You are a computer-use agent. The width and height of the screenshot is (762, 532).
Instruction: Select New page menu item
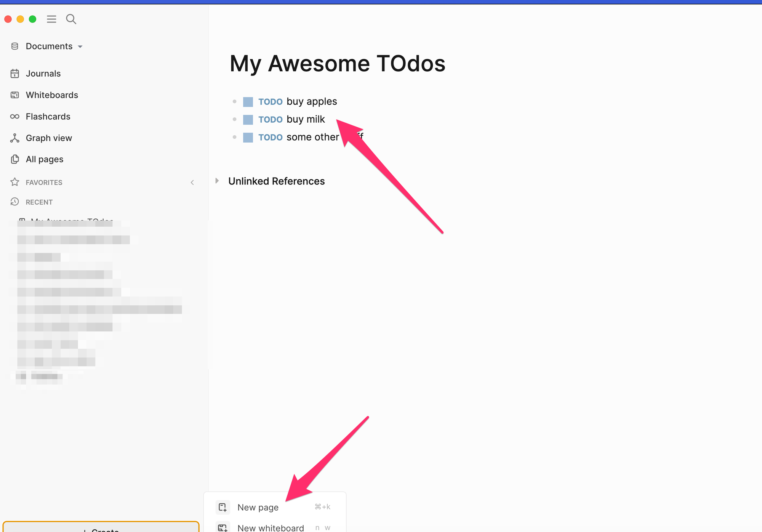pos(258,507)
